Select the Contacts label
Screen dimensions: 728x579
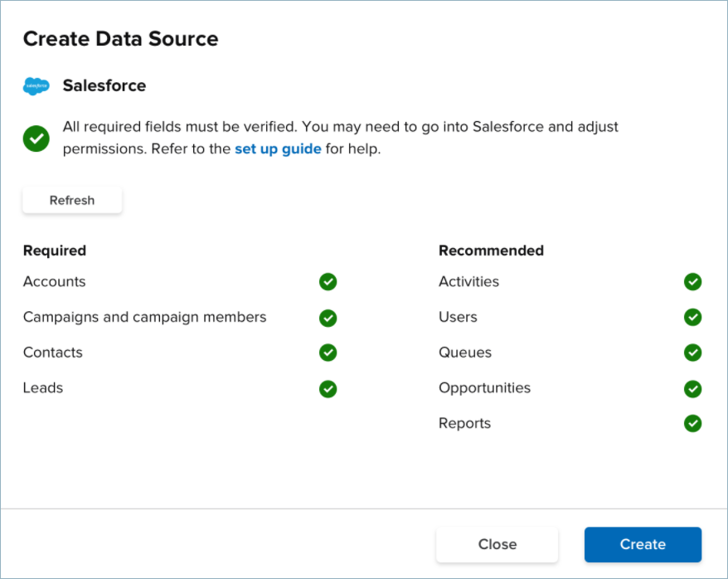(x=53, y=353)
